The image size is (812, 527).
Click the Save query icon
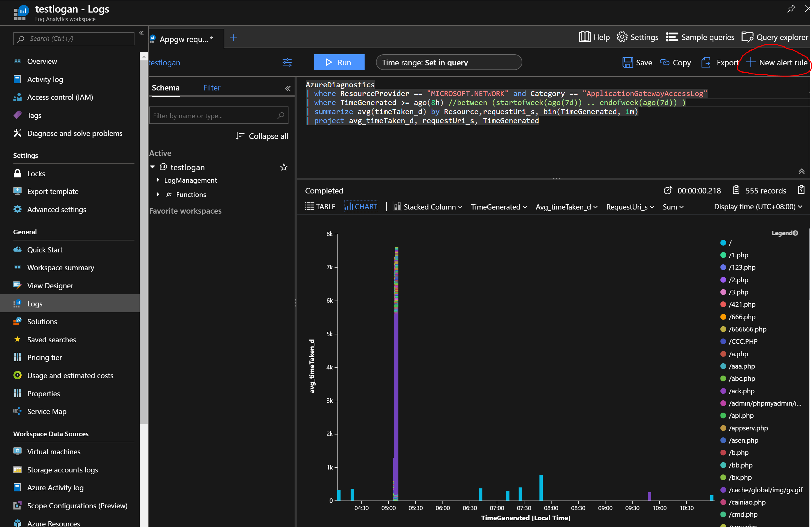click(627, 62)
